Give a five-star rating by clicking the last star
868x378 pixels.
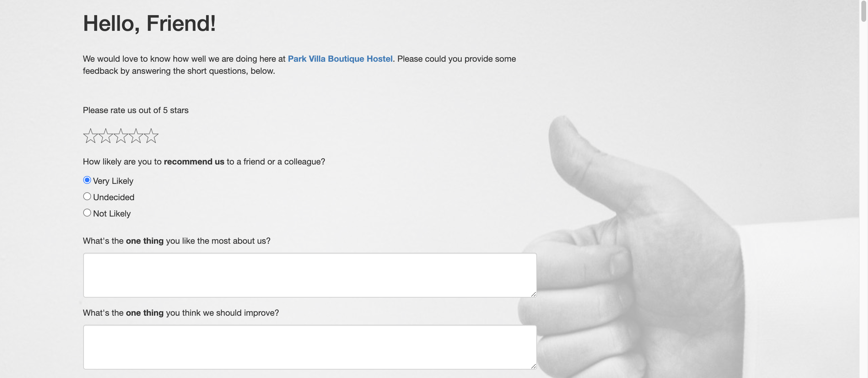point(151,136)
